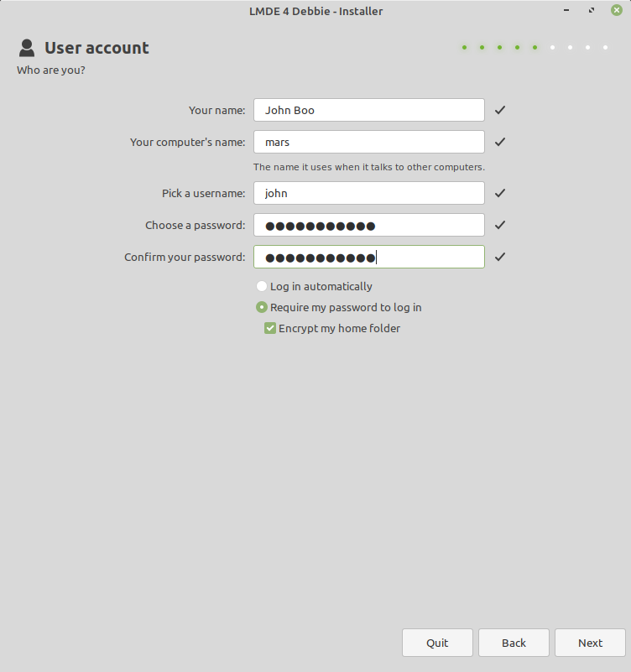Click the 'Your name:' label
This screenshot has width=631, height=672.
[216, 111]
